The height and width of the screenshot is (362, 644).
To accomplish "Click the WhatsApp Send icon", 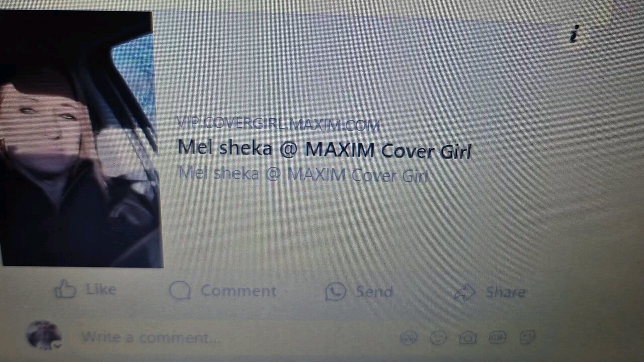I will pos(336,292).
